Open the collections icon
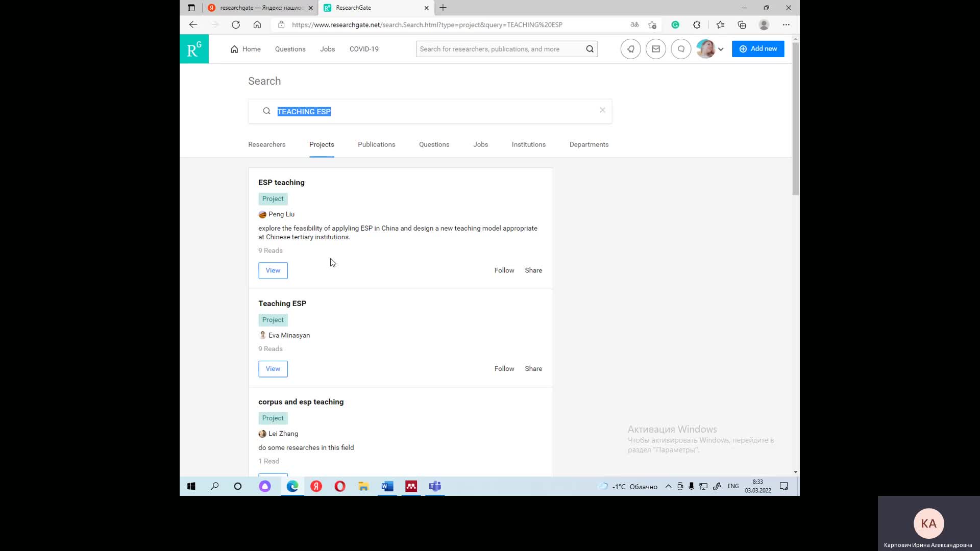This screenshot has width=980, height=551. pyautogui.click(x=742, y=24)
